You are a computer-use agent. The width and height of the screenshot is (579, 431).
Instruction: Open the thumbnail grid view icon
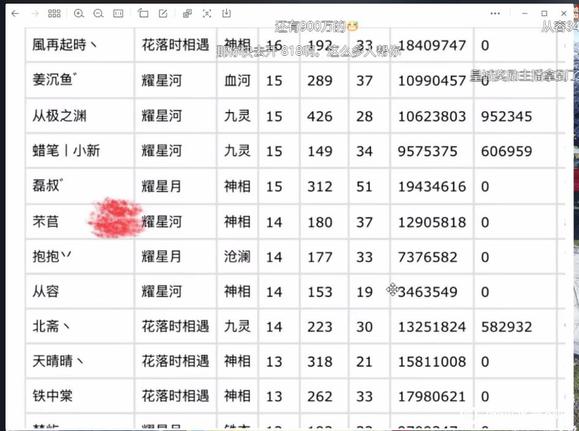(x=54, y=14)
